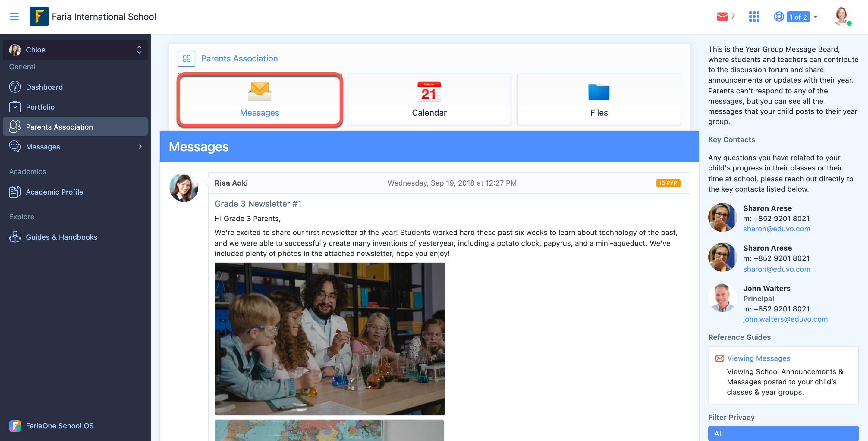Click the Academic Profile document icon
Viewport: 868px width, 441px height.
[15, 192]
